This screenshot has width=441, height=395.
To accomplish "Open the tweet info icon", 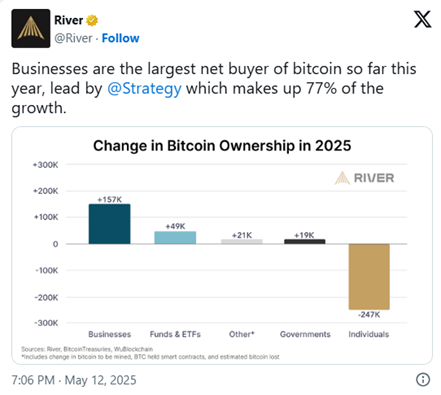I will click(423, 380).
